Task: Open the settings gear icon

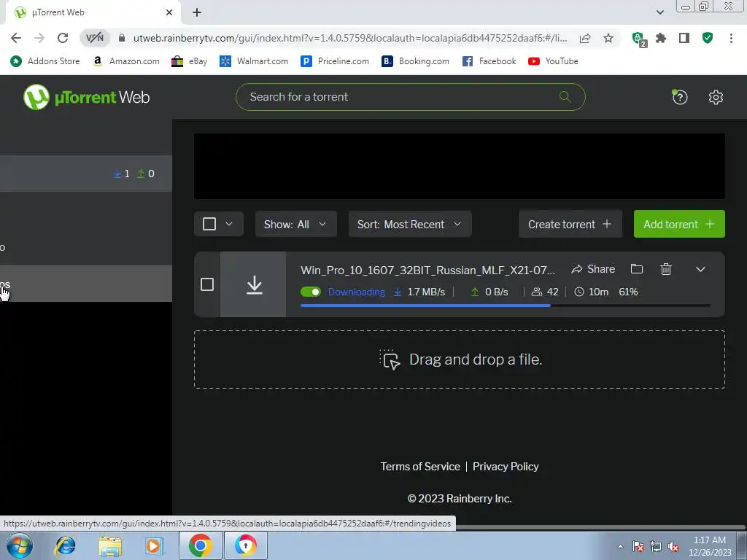Action: 716,97
